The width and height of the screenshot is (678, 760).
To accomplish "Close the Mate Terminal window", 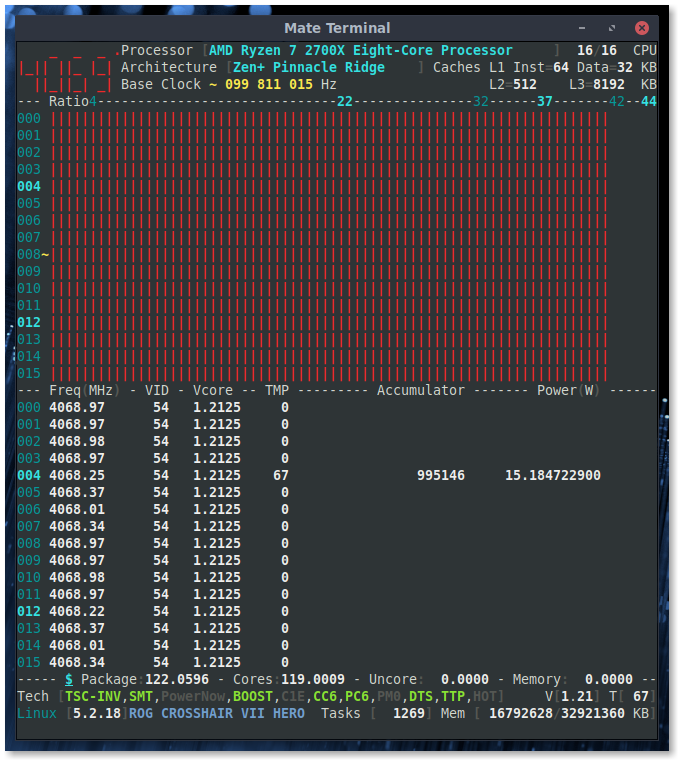I will coord(642,28).
